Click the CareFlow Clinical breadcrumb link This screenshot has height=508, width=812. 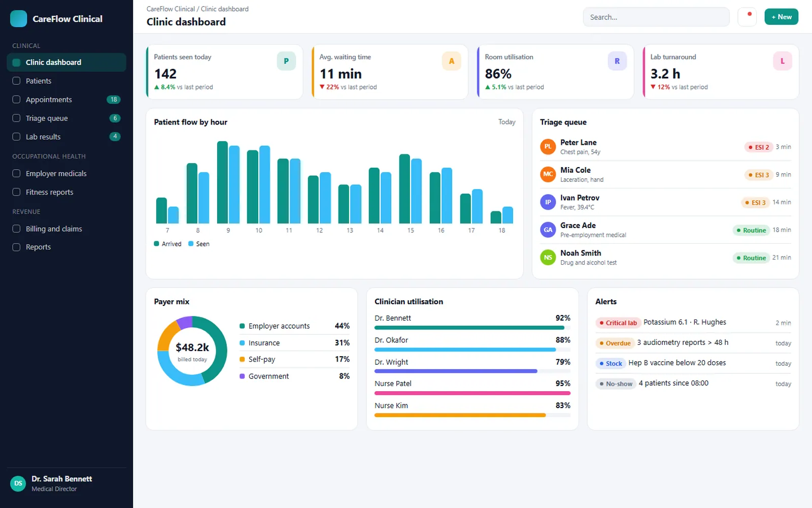click(171, 9)
